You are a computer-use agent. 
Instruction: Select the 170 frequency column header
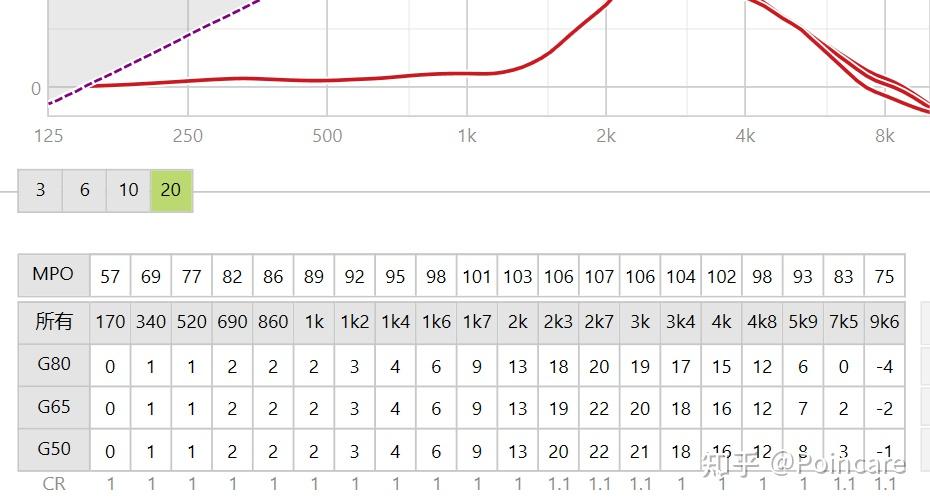point(110,322)
